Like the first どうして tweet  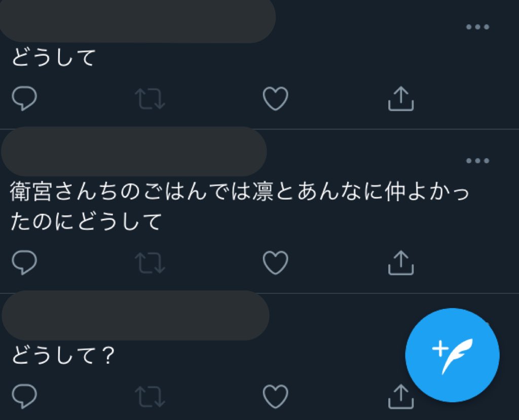[x=275, y=98]
